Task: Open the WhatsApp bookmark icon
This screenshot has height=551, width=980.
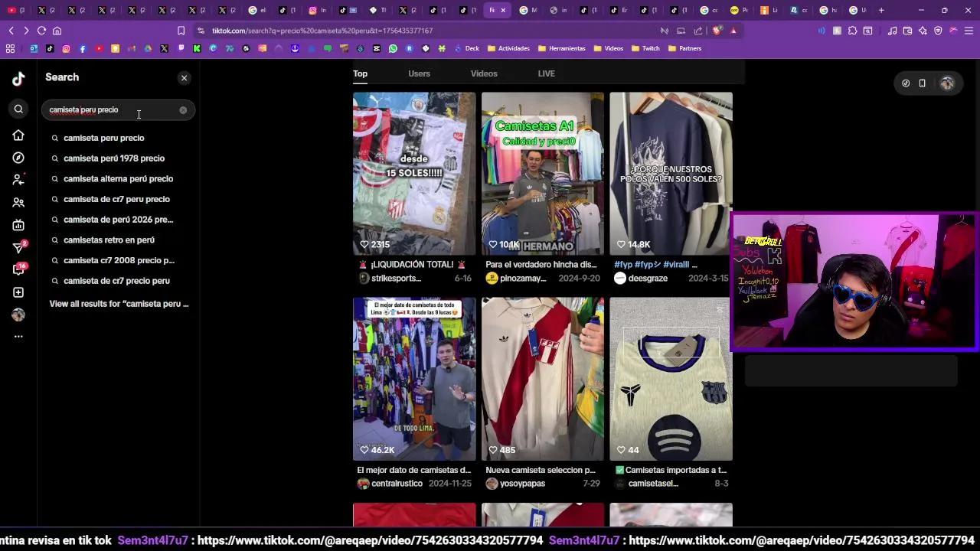Action: pos(393,48)
